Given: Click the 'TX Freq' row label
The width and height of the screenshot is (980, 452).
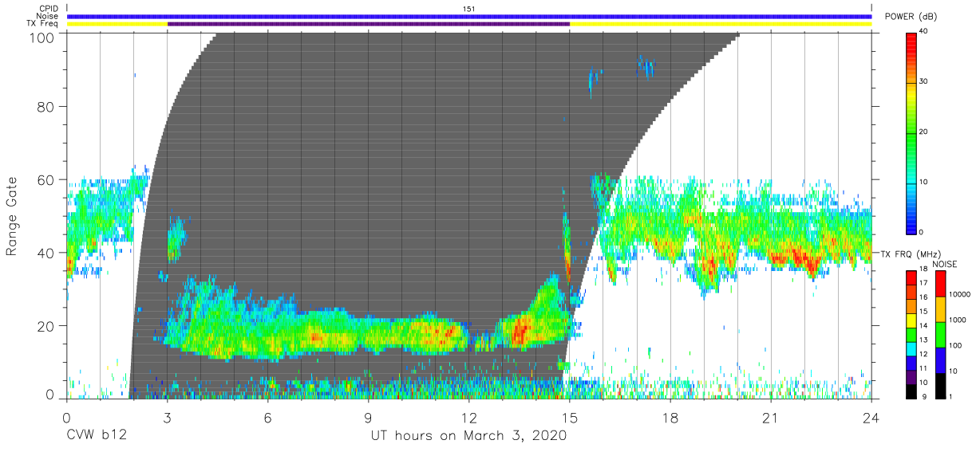Looking at the screenshot, I should 43,24.
